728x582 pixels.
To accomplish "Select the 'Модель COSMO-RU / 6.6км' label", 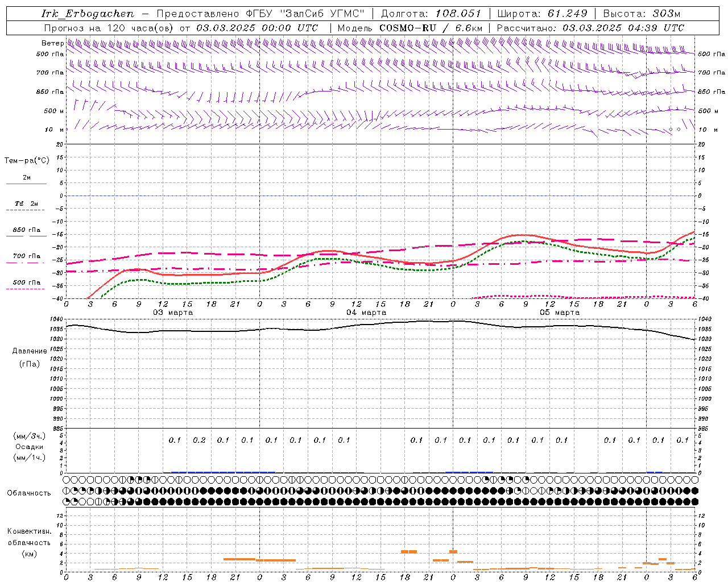I will point(410,28).
